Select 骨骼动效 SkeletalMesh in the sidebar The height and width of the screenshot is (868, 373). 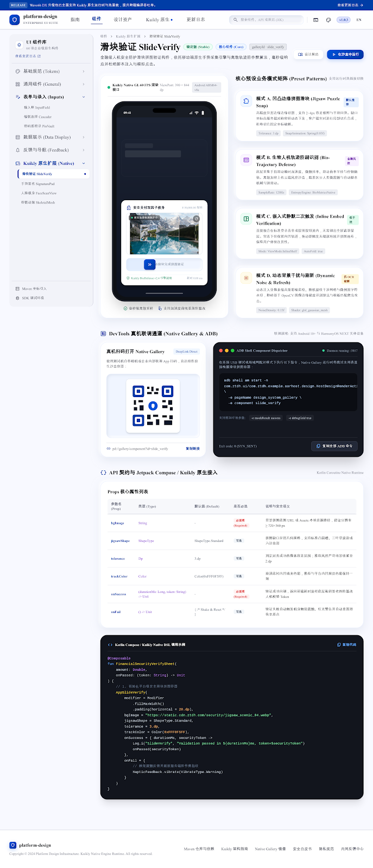pyautogui.click(x=38, y=202)
